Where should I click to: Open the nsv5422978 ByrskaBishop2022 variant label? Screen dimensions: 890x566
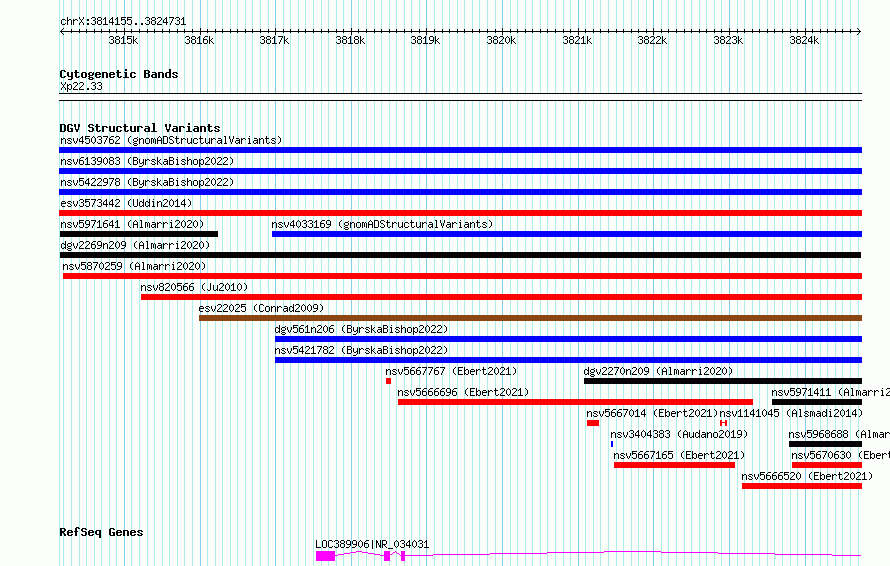pos(147,182)
